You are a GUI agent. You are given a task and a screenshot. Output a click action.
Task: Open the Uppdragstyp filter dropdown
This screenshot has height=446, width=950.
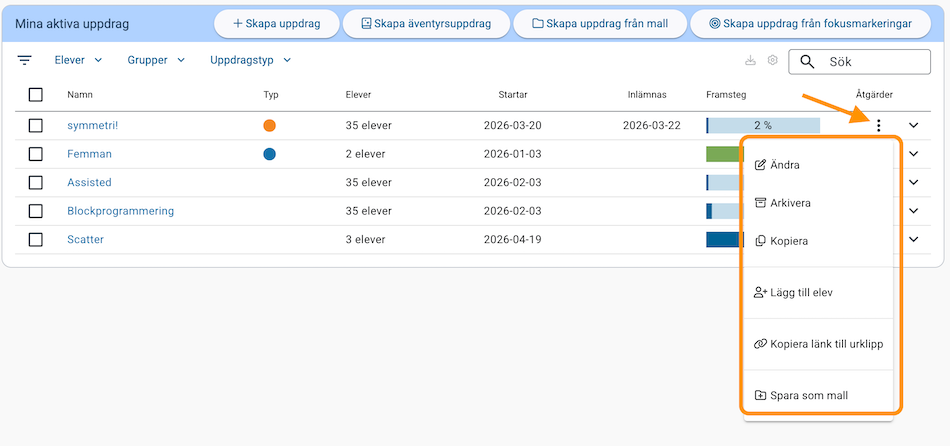(250, 60)
